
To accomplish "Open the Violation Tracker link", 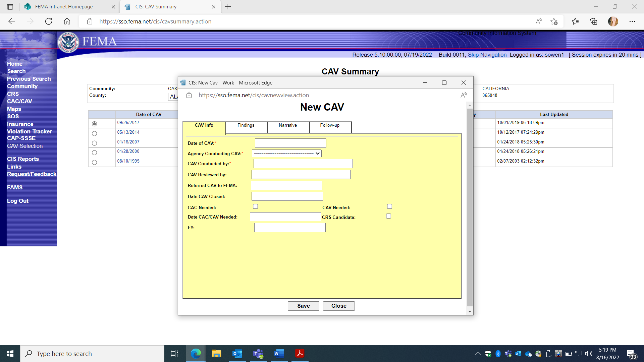I will click(x=30, y=131).
